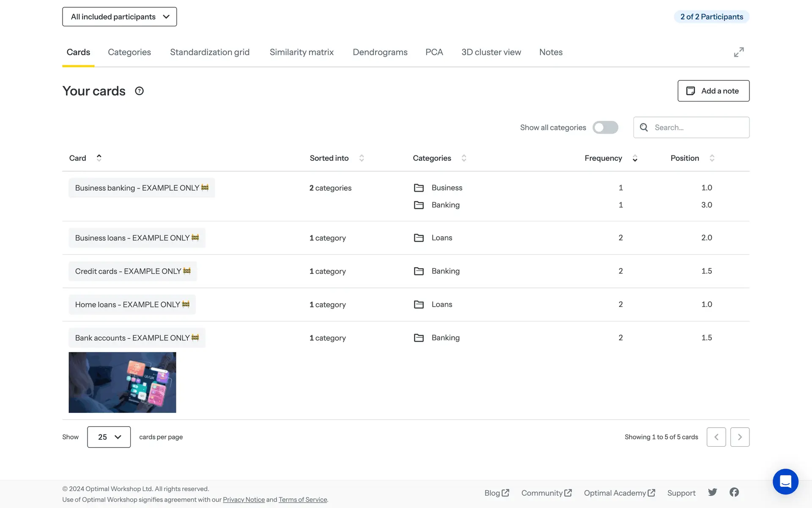Sort by Position column arrows
The height and width of the screenshot is (508, 812).
click(712, 158)
